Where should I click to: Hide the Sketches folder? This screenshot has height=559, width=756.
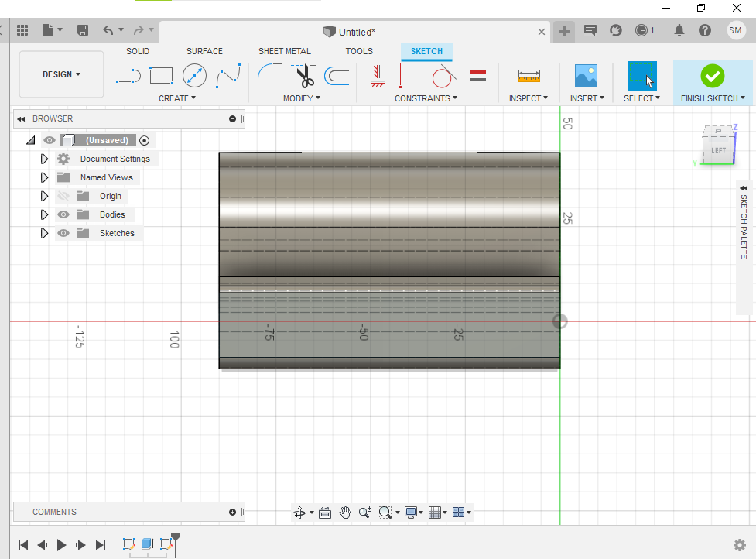coord(63,233)
